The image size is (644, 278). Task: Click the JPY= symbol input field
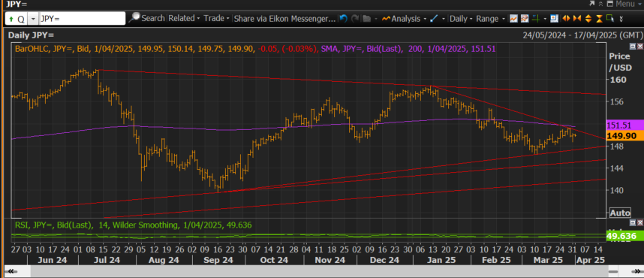coord(82,19)
